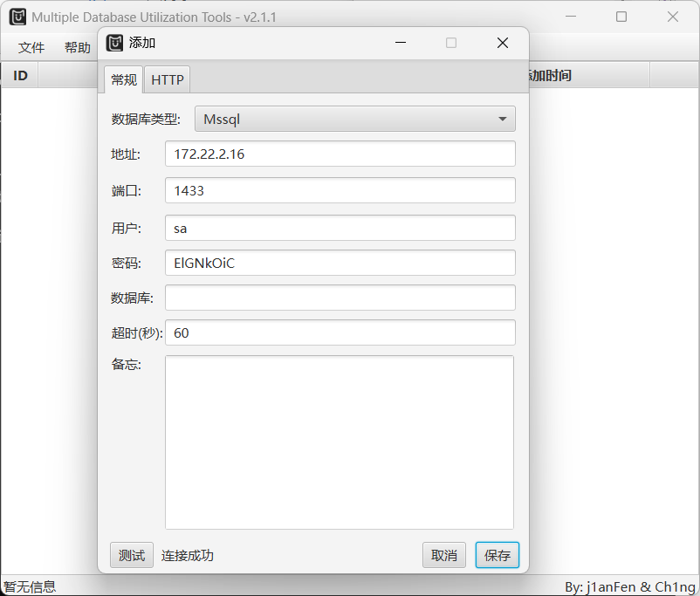Image resolution: width=700 pixels, height=596 pixels.
Task: Click the 用户 field containing sa
Action: coord(340,228)
